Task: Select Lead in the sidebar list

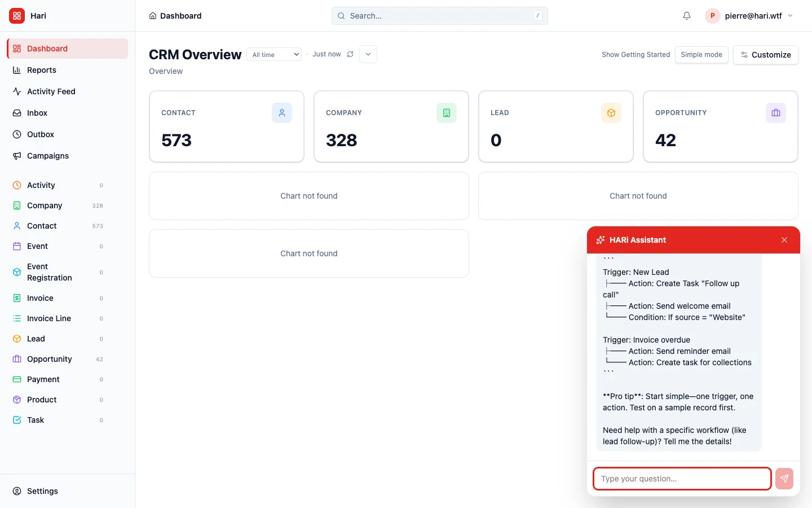Action: tap(36, 339)
